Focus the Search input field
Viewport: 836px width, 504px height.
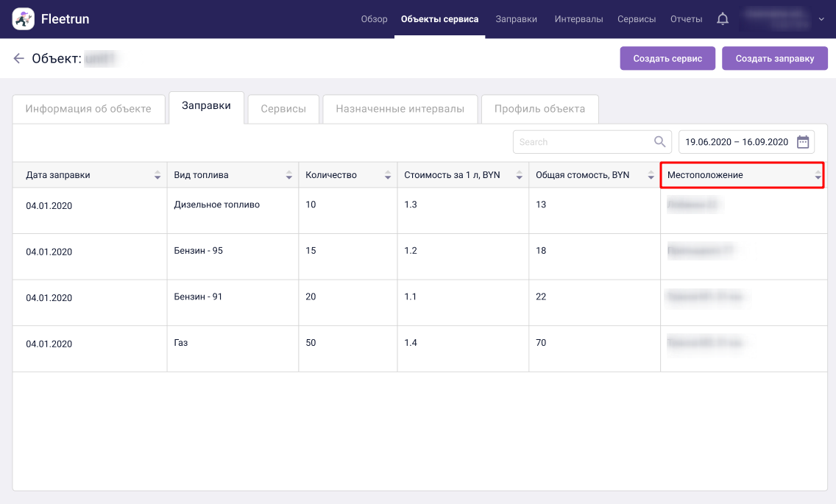point(581,142)
